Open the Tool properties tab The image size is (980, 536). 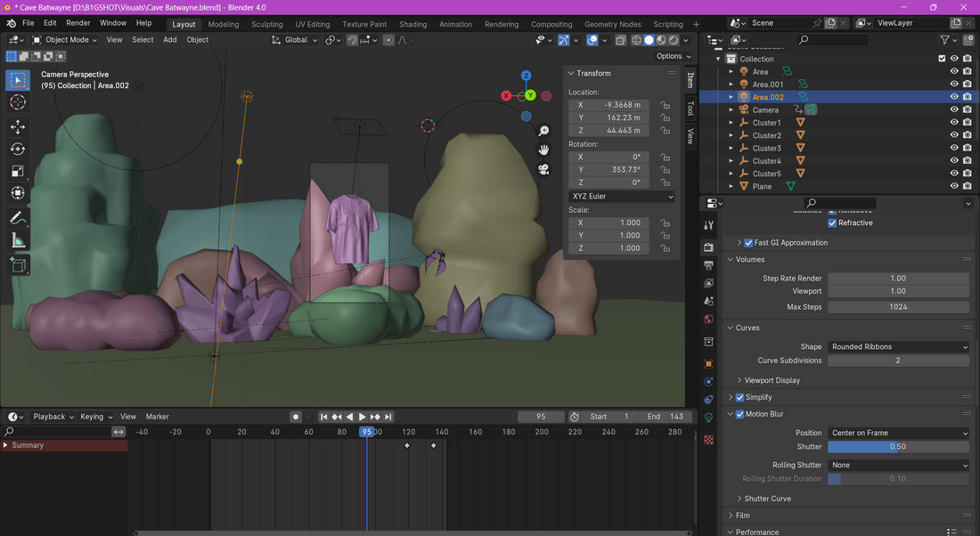pos(709,225)
